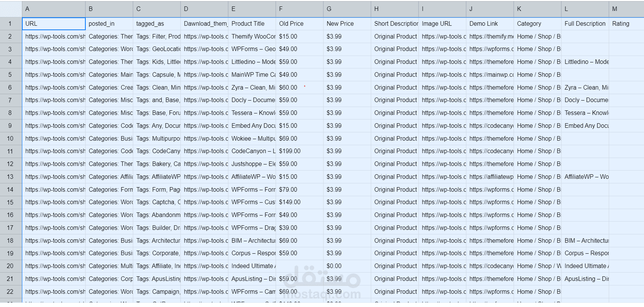The height and width of the screenshot is (307, 644).
Task: Open the https://mainwp.co demo link cell
Action: pyautogui.click(x=490, y=74)
